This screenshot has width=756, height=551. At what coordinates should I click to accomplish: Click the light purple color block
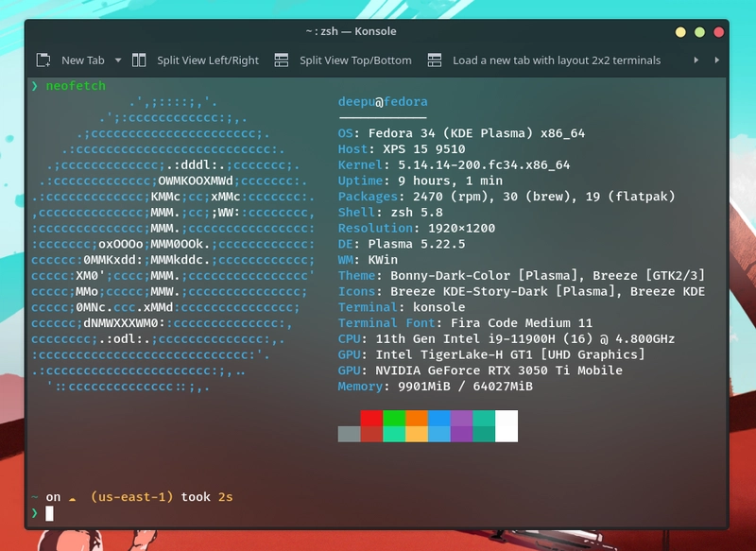click(x=461, y=418)
